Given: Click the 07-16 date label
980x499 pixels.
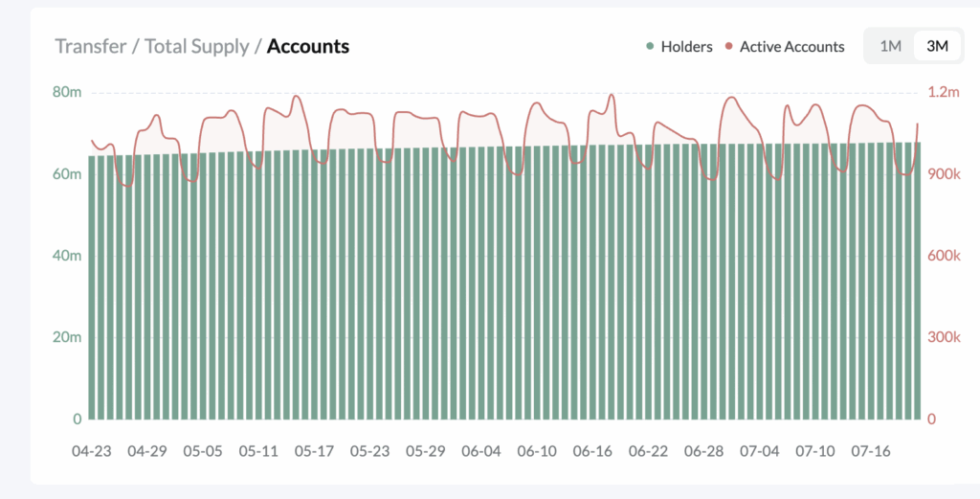Looking at the screenshot, I should (870, 451).
